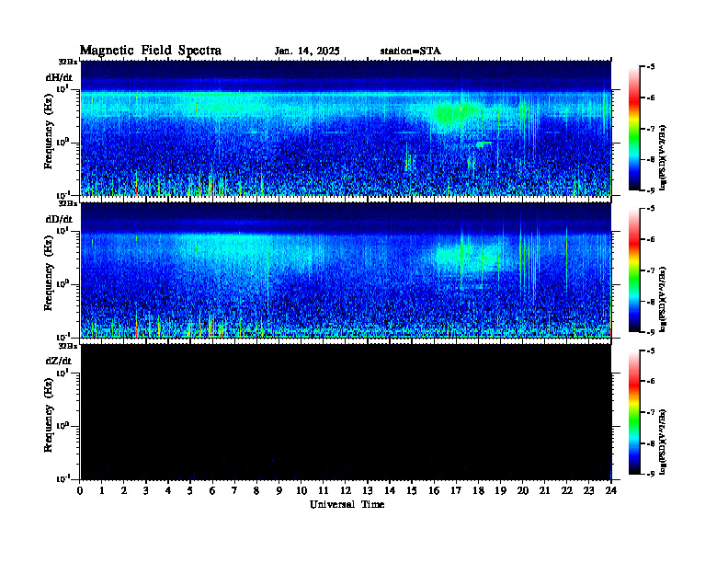The width and height of the screenshot is (728, 563).
Task: Click hour 21 on the Universal Time axis
Action: click(x=544, y=490)
